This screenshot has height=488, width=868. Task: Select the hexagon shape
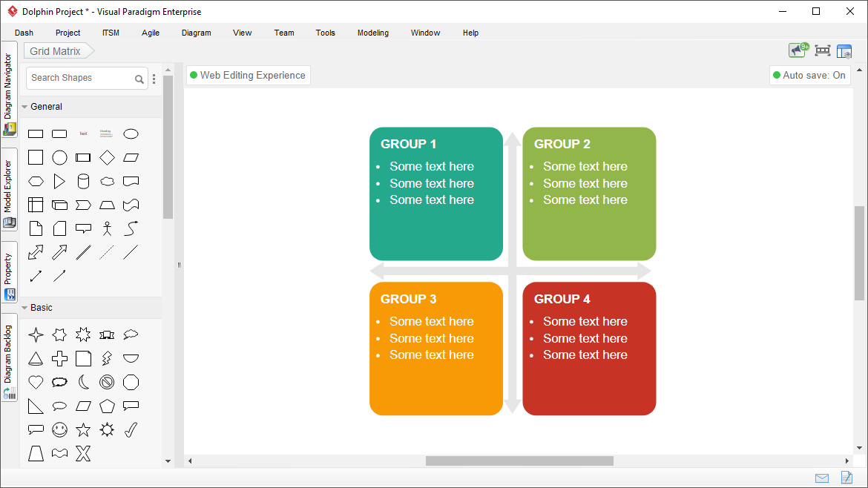tap(36, 182)
